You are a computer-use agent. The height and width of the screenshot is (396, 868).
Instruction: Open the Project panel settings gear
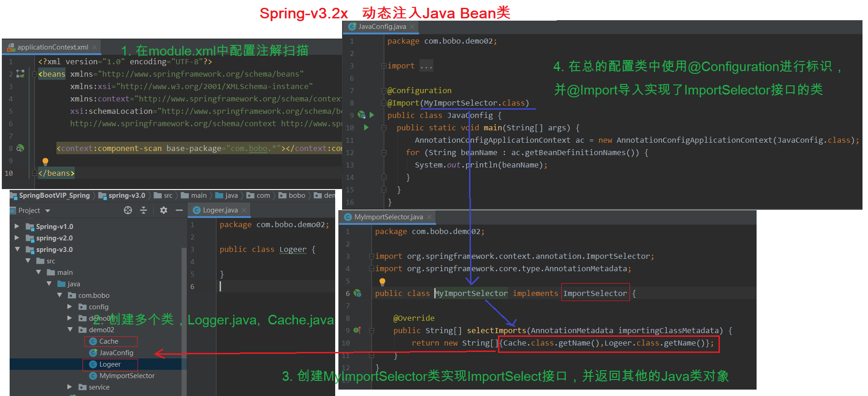click(164, 210)
